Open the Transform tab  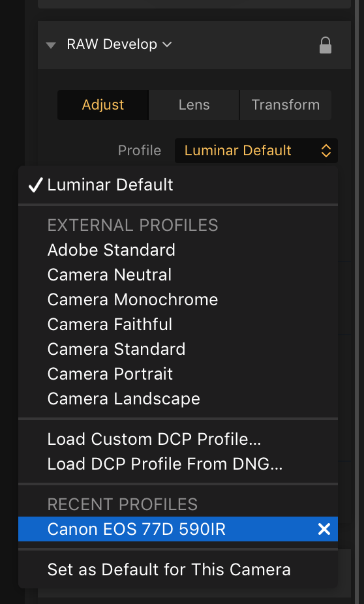coord(286,105)
